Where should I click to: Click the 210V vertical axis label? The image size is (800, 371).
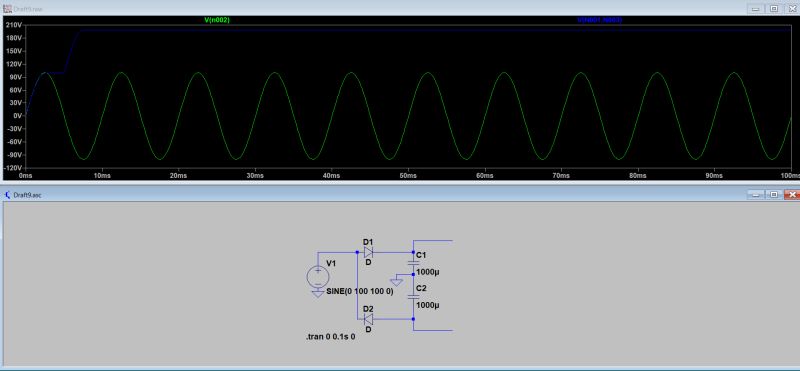coord(13,25)
